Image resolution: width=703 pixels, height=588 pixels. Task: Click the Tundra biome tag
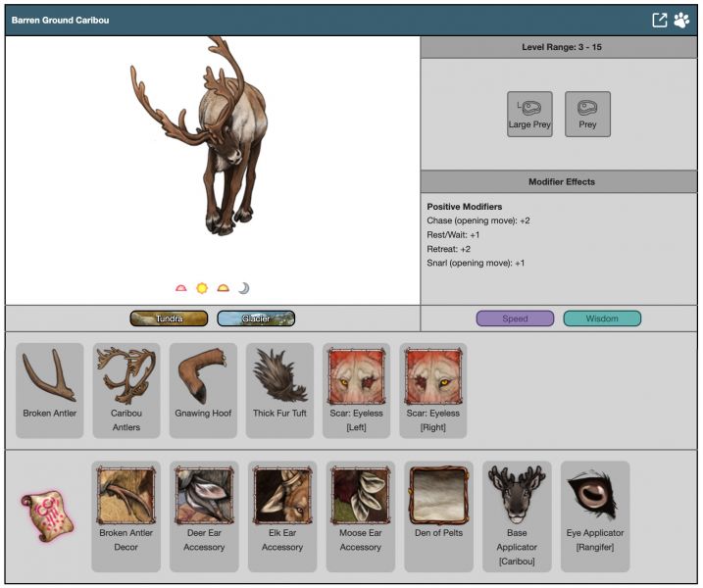click(x=169, y=318)
